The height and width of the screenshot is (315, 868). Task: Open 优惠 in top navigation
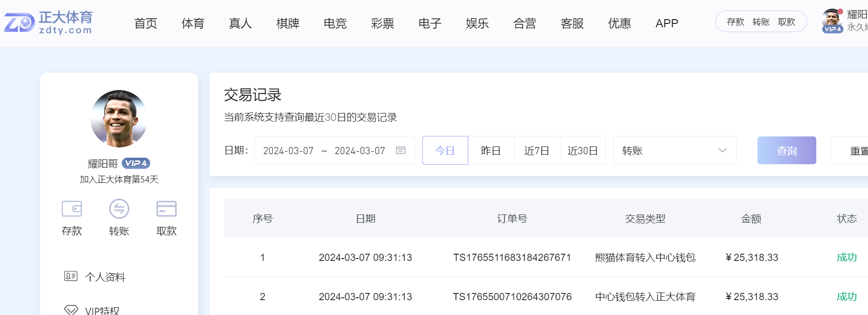point(620,23)
